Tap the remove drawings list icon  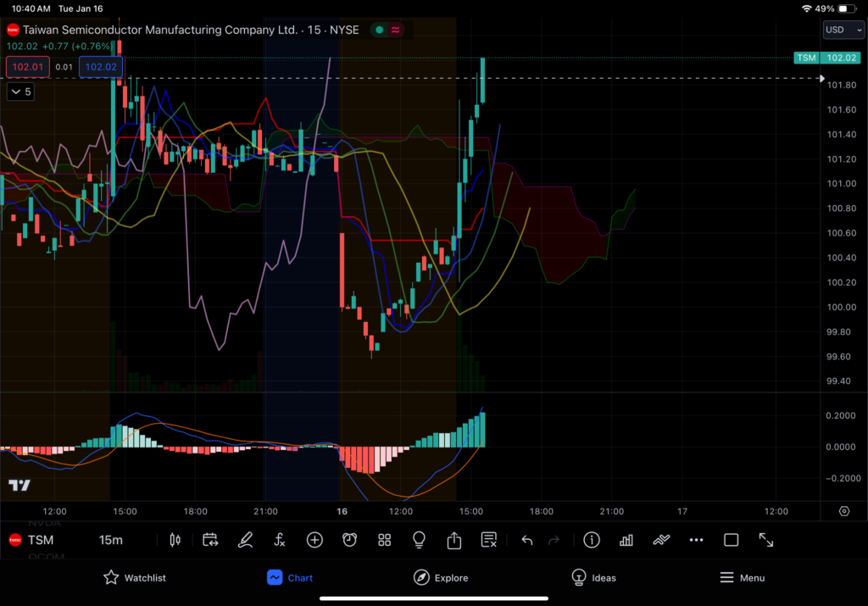click(489, 540)
